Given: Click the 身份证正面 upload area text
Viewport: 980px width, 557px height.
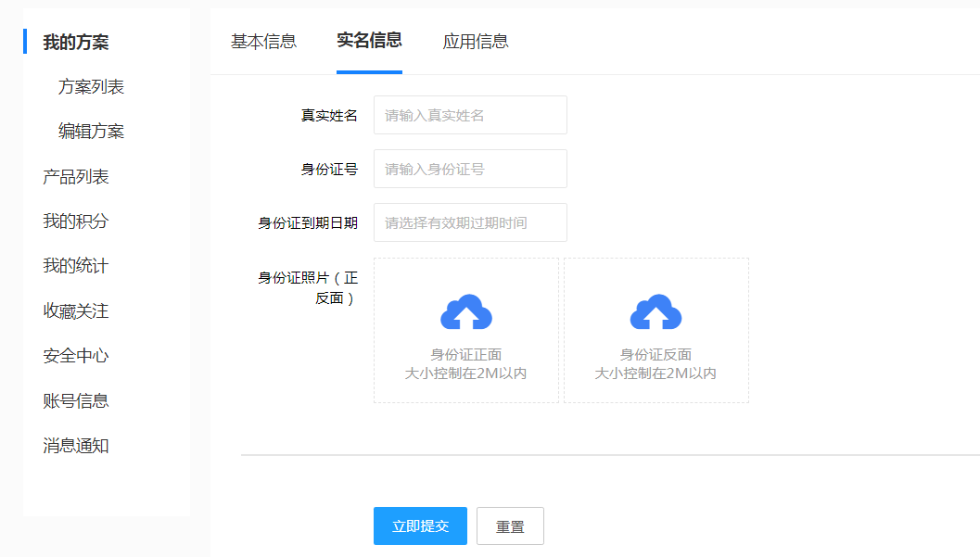Looking at the screenshot, I should (x=466, y=355).
